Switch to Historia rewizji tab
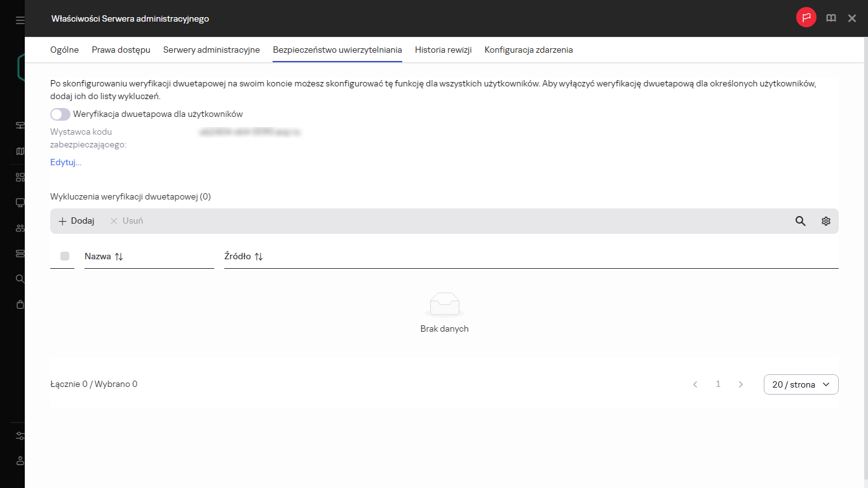868x488 pixels. (x=443, y=50)
